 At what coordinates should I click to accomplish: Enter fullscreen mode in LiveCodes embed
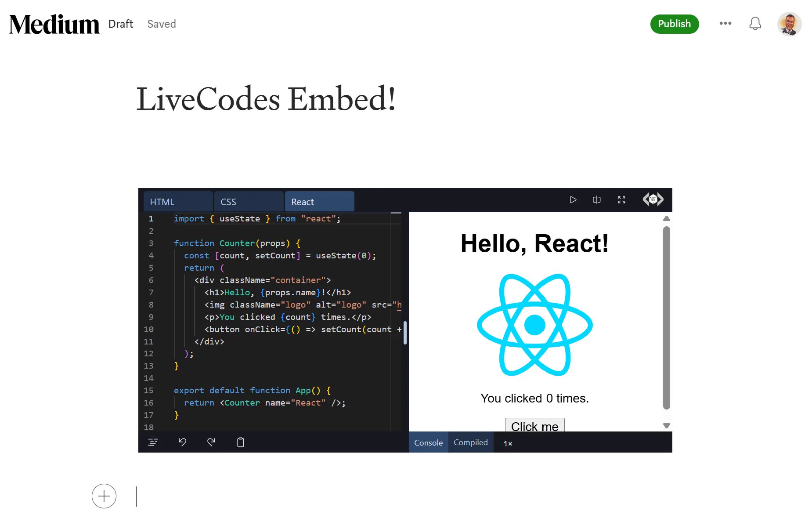(x=621, y=200)
